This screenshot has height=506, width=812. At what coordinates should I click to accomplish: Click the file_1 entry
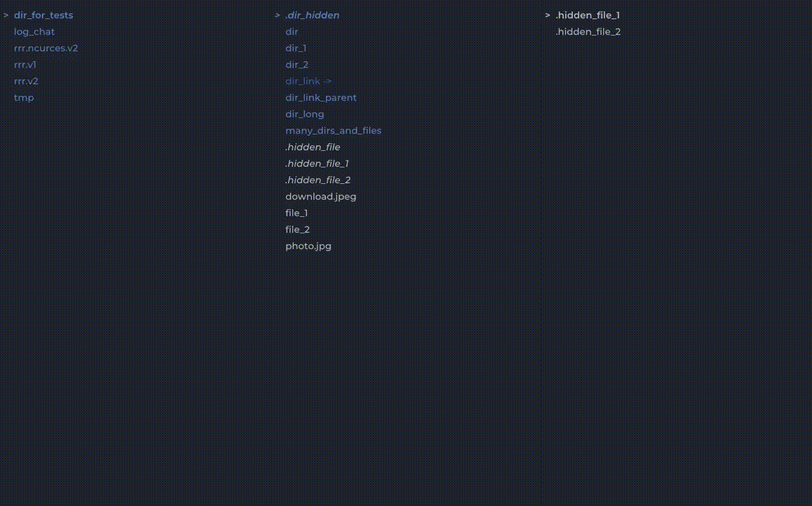point(296,213)
